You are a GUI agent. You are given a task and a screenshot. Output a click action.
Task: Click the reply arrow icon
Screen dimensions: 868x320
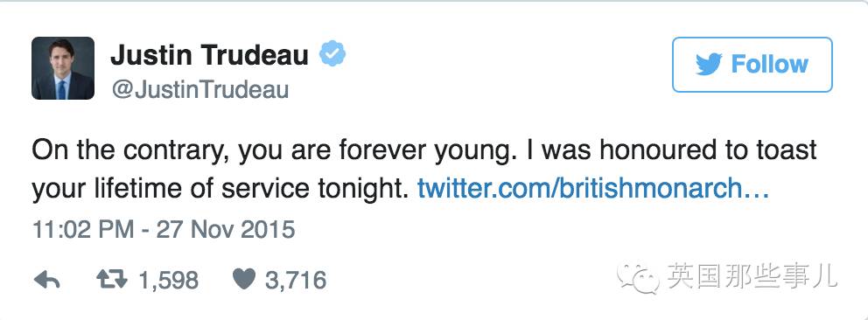pos(47,280)
